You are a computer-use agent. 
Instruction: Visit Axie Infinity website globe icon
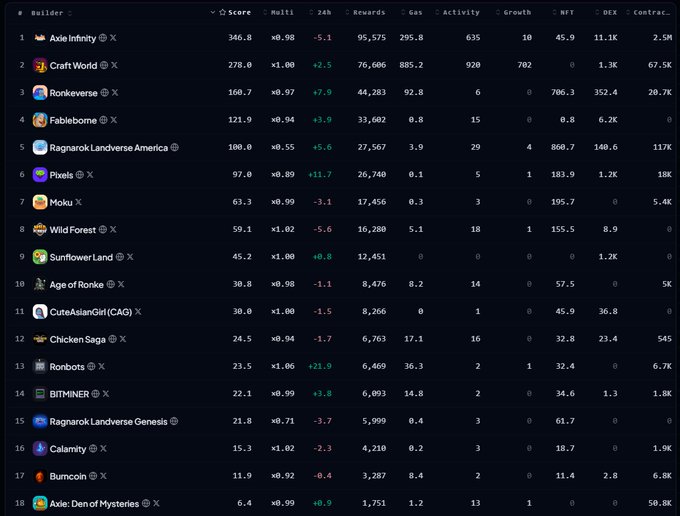pyautogui.click(x=103, y=38)
